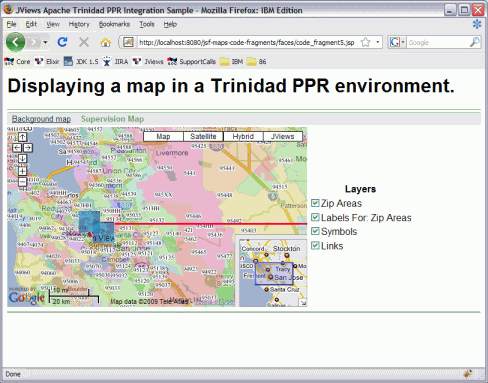This screenshot has width=488, height=383.
Task: Open the SupportCalls bookmark
Action: pos(191,62)
